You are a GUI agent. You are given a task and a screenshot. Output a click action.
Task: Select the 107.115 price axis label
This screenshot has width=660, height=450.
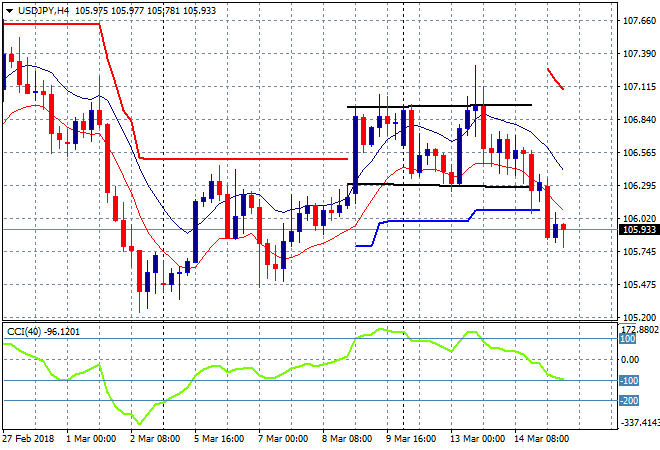click(x=639, y=87)
